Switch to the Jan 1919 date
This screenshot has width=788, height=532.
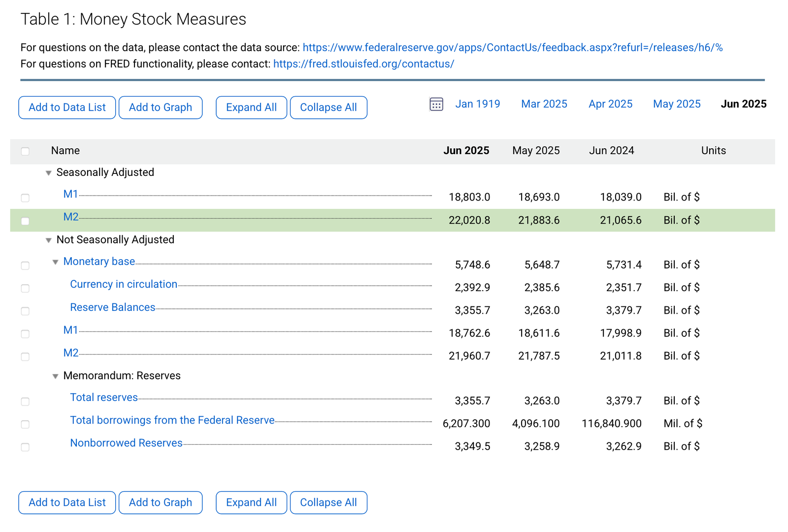477,104
